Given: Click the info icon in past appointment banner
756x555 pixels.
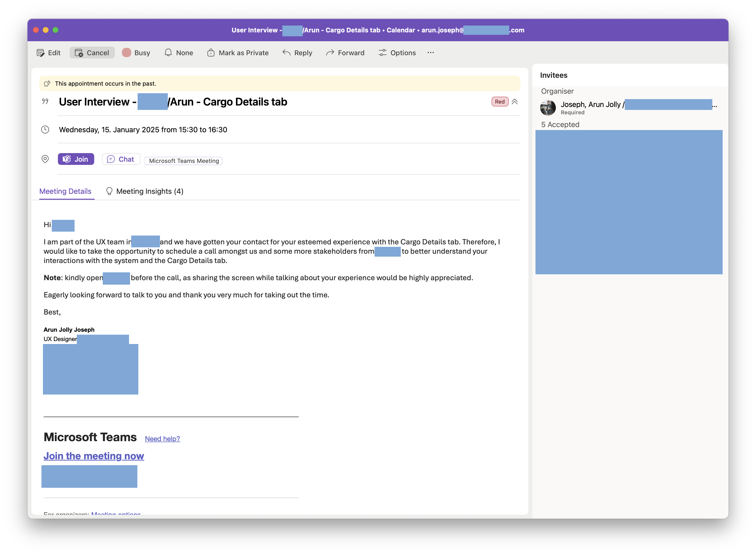Looking at the screenshot, I should click(x=47, y=84).
